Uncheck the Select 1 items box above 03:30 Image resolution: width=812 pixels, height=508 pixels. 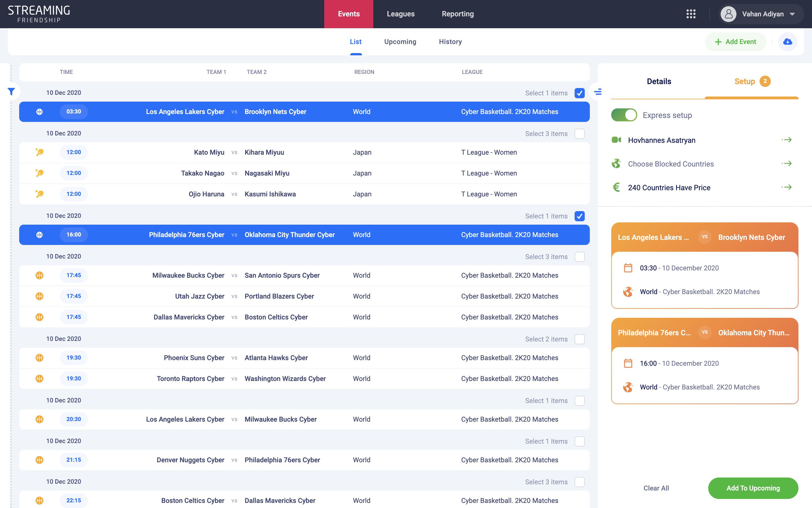coord(579,93)
